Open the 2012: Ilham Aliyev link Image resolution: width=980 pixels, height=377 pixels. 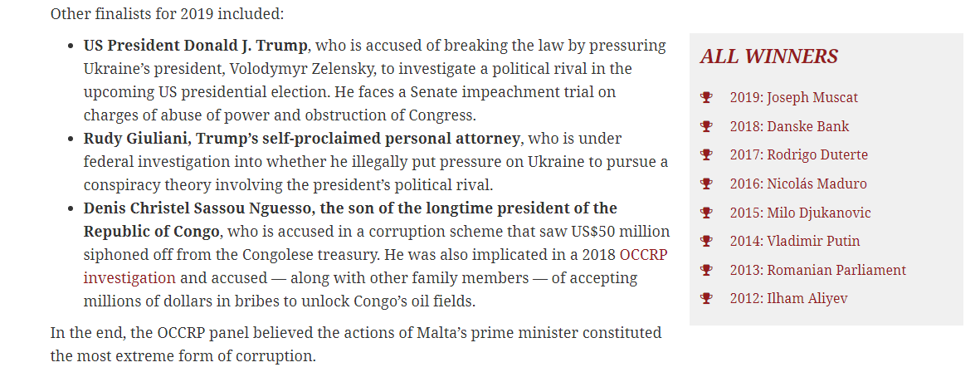pyautogui.click(x=789, y=299)
